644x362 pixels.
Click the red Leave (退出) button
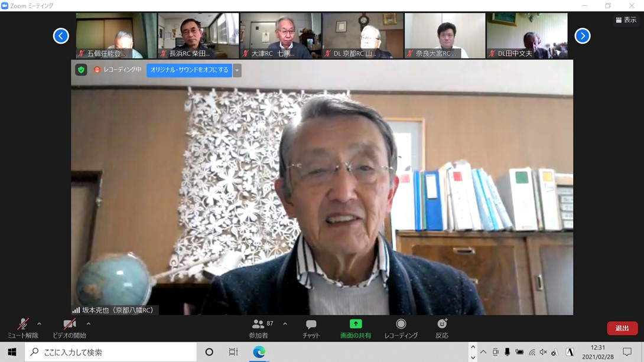tap(622, 328)
